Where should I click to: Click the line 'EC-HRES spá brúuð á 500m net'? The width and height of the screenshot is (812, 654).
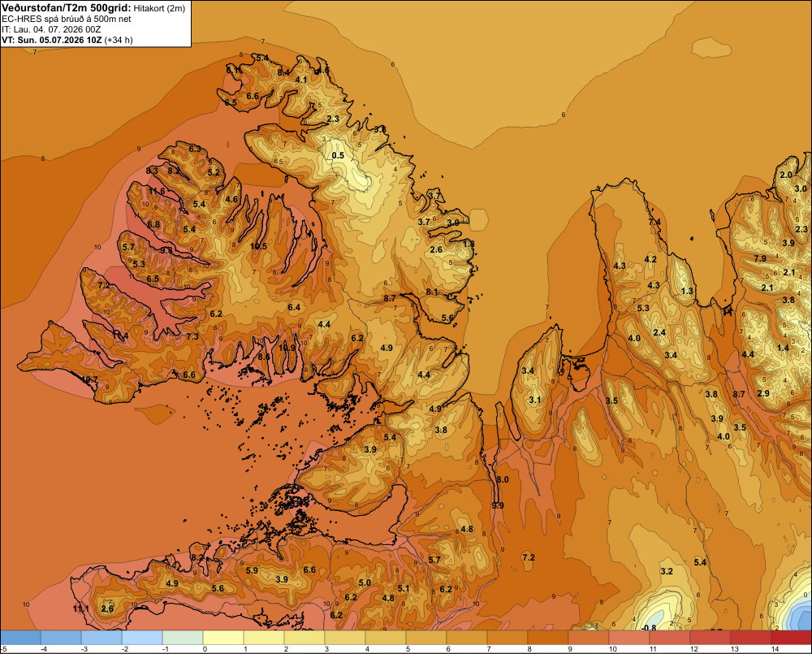67,19
